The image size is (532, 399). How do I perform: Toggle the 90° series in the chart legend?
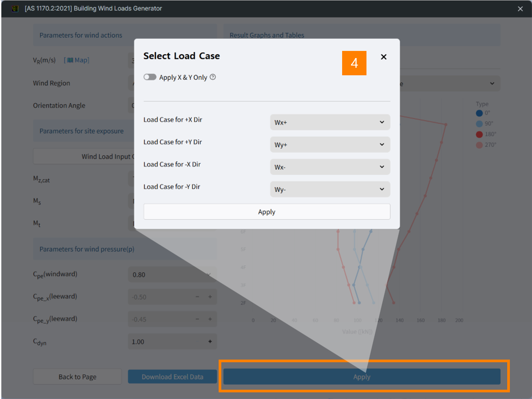pos(479,124)
